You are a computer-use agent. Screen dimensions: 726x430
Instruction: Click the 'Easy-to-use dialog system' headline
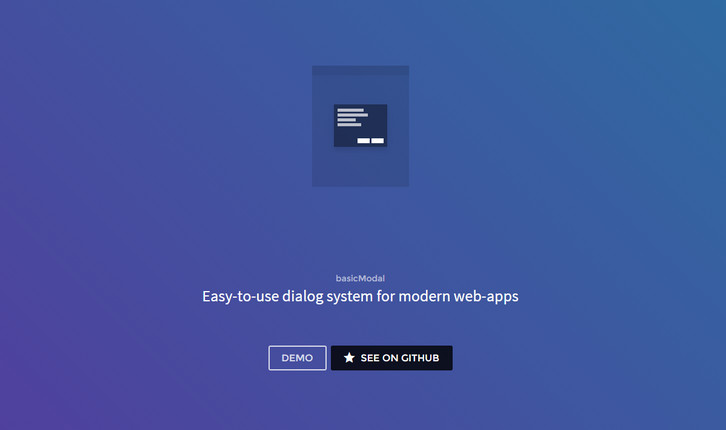click(361, 297)
